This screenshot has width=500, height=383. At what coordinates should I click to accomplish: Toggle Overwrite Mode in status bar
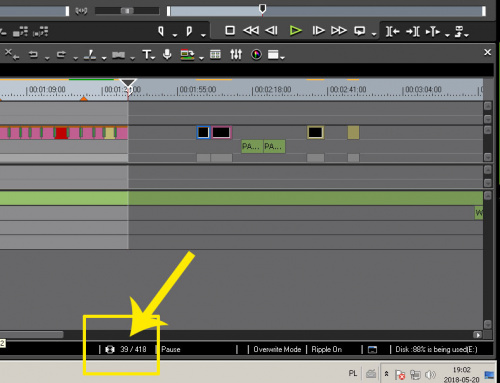277,349
